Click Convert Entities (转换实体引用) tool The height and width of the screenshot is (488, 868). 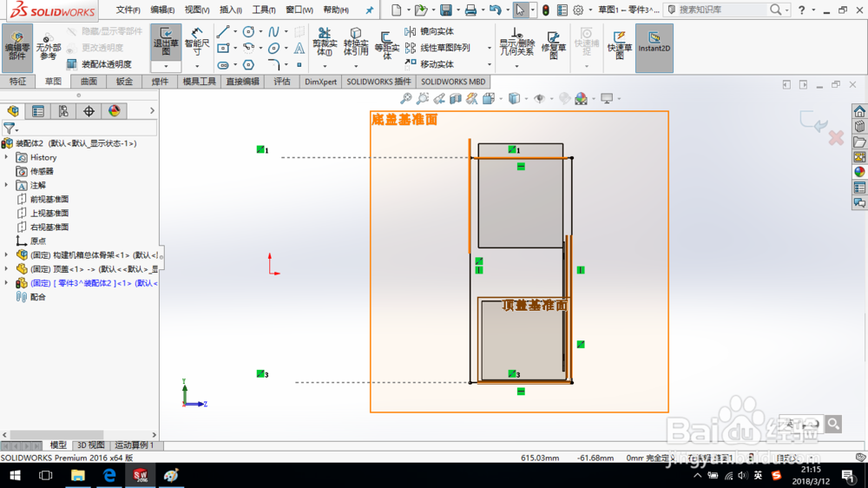(x=355, y=43)
